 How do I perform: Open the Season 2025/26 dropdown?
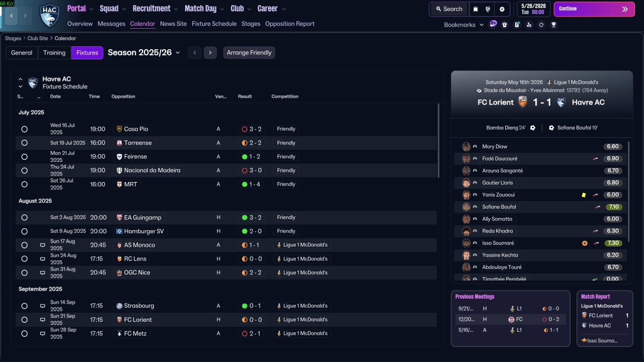click(x=144, y=52)
